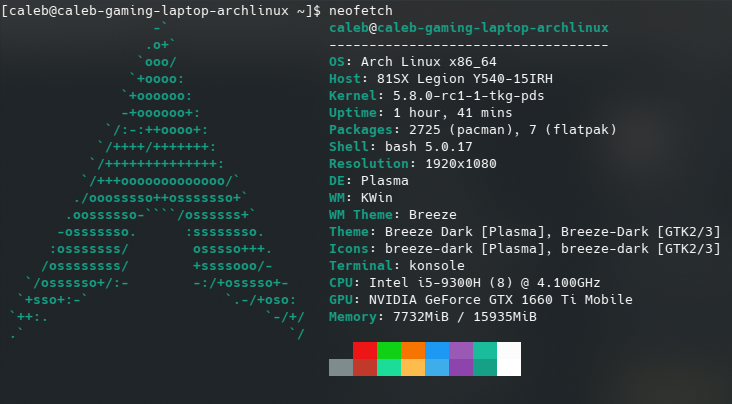Click the 'Resolution' label
Screen dimensions: 732x404
pos(369,164)
